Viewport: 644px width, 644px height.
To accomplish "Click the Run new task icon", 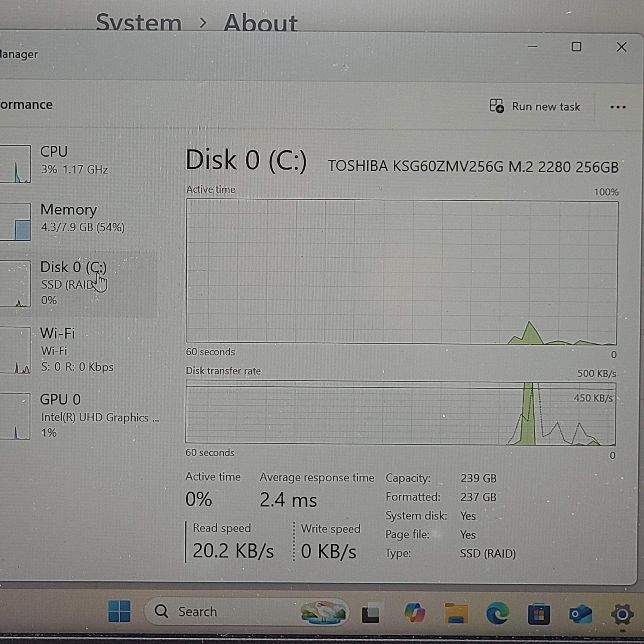I will pyautogui.click(x=496, y=106).
